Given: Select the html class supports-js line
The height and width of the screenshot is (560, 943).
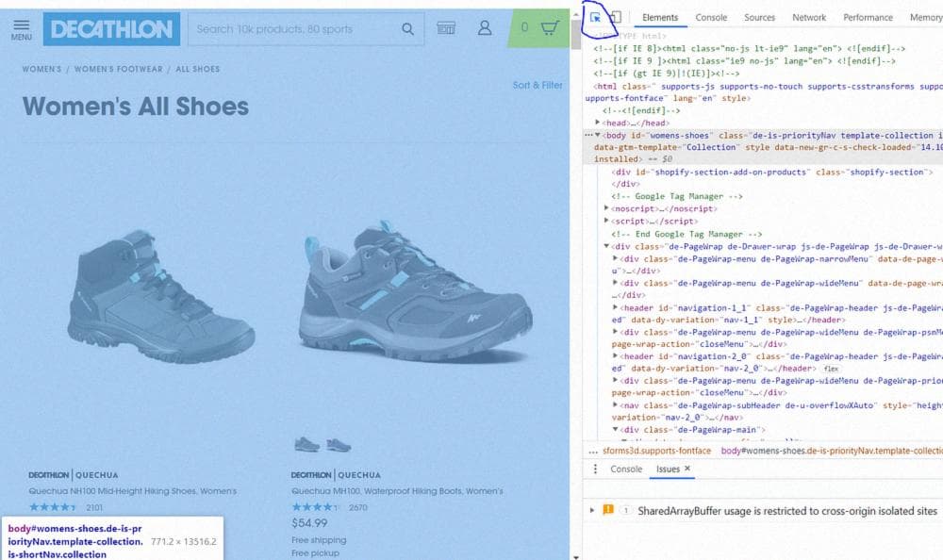Looking at the screenshot, I should 764,92.
